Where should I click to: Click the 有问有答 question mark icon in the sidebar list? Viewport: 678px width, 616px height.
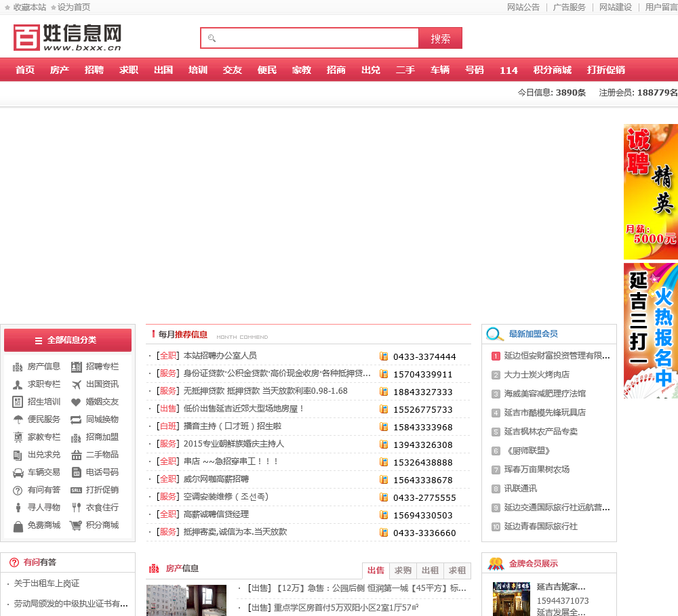tap(18, 491)
